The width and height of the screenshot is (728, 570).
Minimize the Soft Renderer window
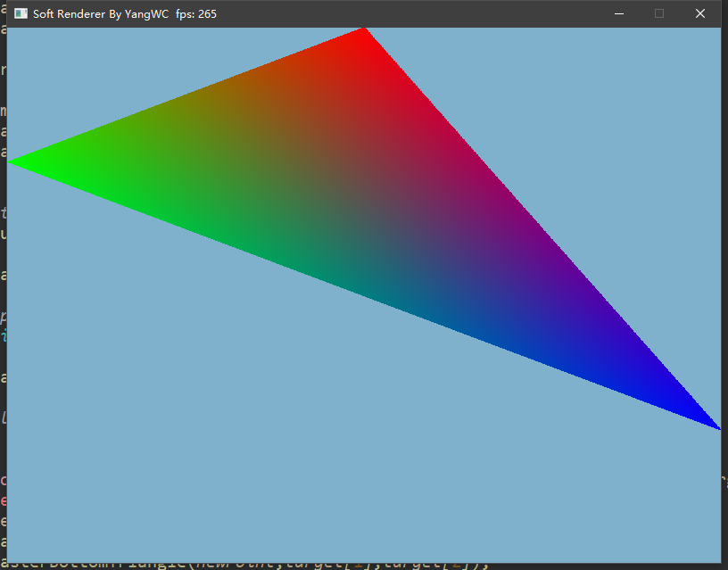coord(619,14)
